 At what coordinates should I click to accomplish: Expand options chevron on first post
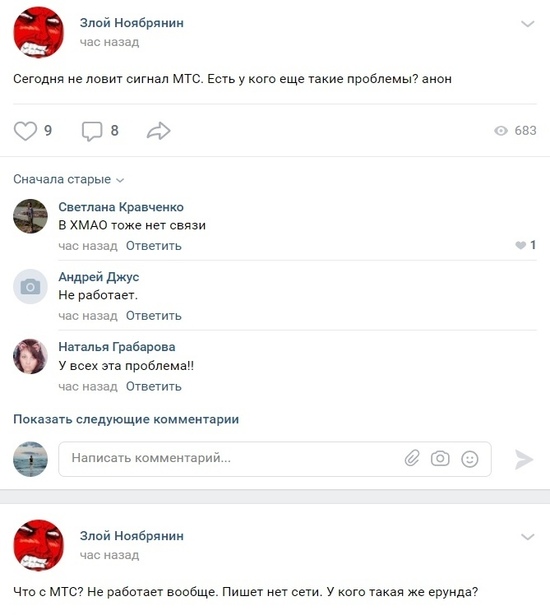528,24
